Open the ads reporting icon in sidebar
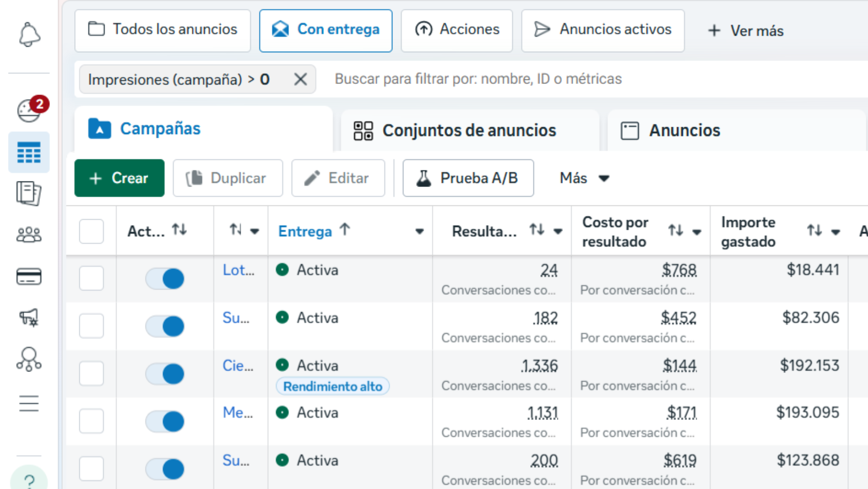Viewport: 868px width, 489px height. tap(29, 193)
